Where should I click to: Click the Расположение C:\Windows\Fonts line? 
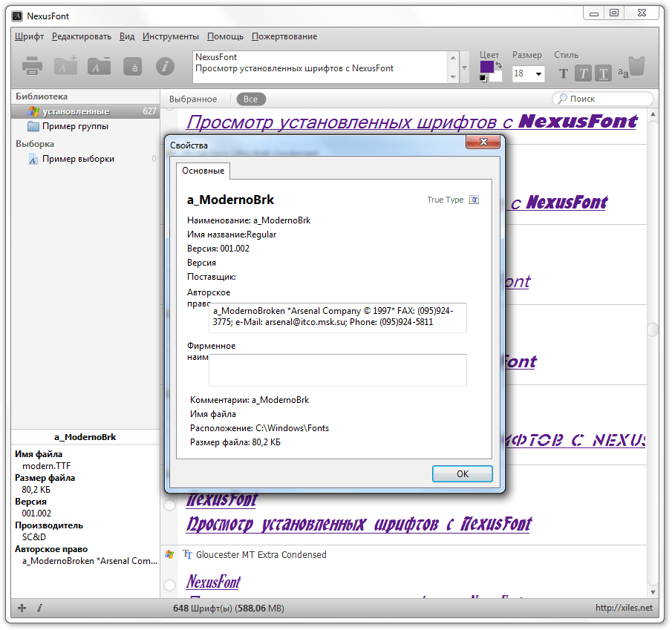point(259,428)
